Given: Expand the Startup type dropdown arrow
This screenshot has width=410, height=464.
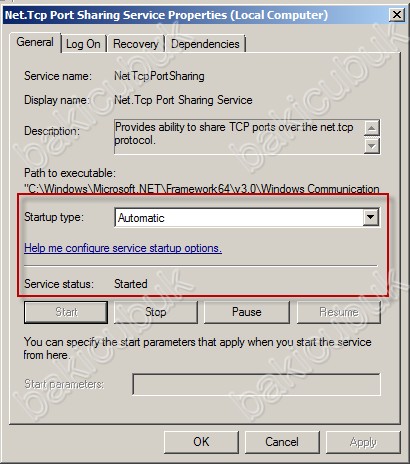Looking at the screenshot, I should click(370, 217).
